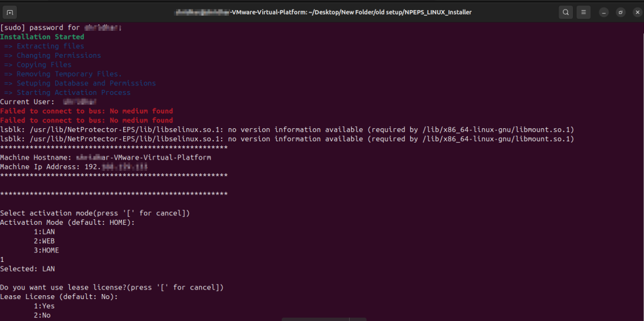Minimize the terminal window
The width and height of the screenshot is (644, 321).
(604, 12)
